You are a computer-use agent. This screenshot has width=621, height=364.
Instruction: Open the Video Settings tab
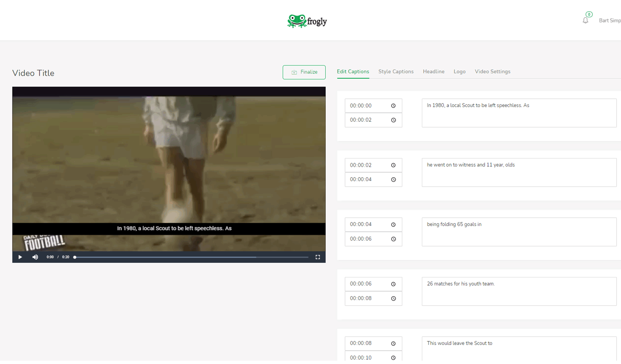coord(492,72)
